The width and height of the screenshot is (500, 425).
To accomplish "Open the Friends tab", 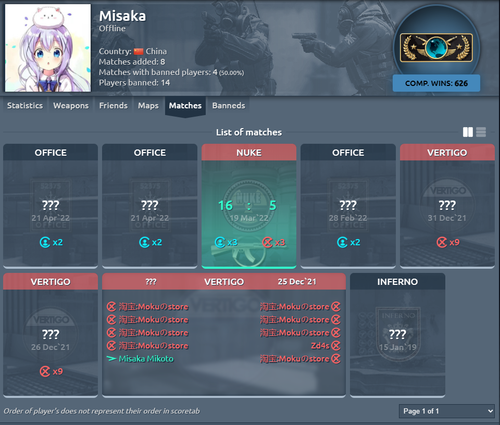I will pos(113,106).
